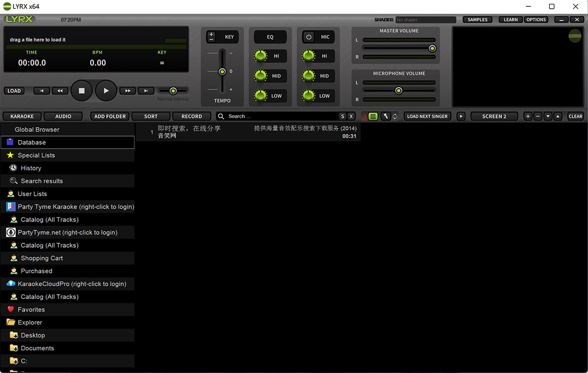
Task: Click the red music note icon near search field
Action: 365,116
